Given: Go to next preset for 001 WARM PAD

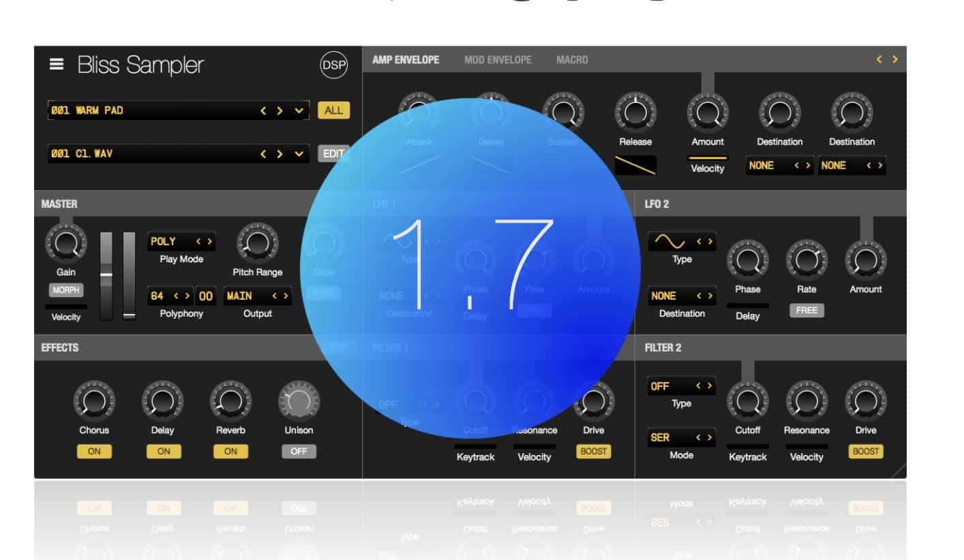Looking at the screenshot, I should [280, 110].
